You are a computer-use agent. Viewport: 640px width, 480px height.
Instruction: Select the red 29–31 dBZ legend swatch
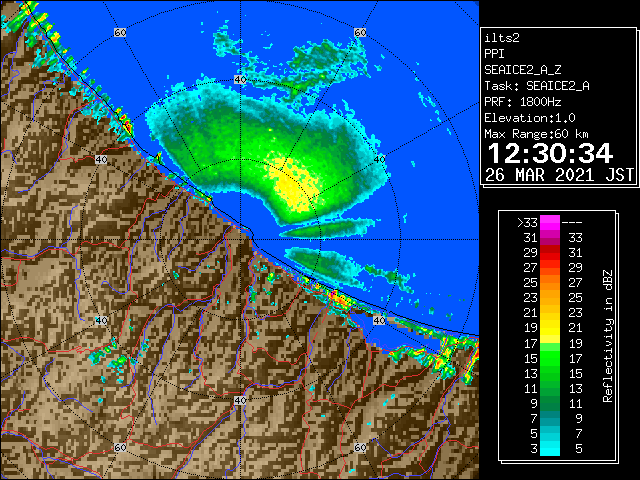coord(549,253)
